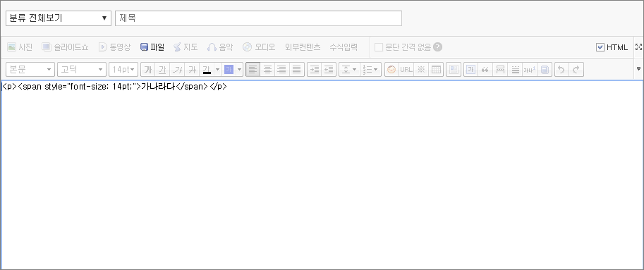Click the 제목 title input field

tap(258, 18)
